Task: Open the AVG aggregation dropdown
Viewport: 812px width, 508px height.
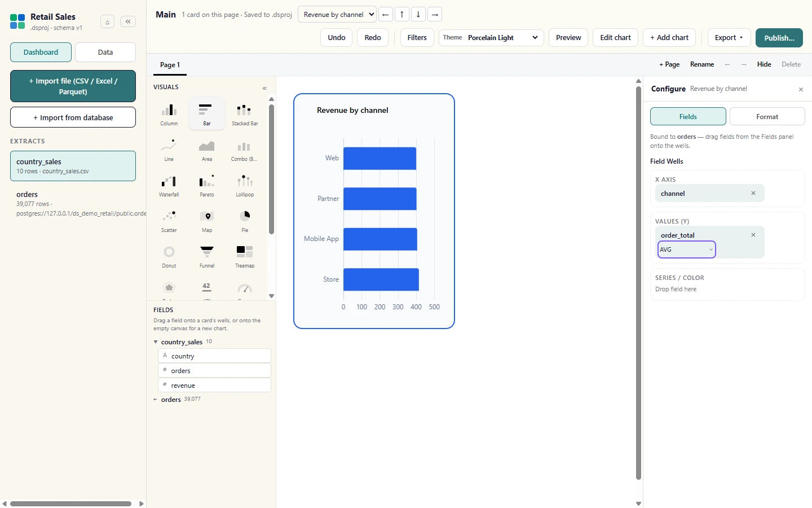Action: [687, 249]
